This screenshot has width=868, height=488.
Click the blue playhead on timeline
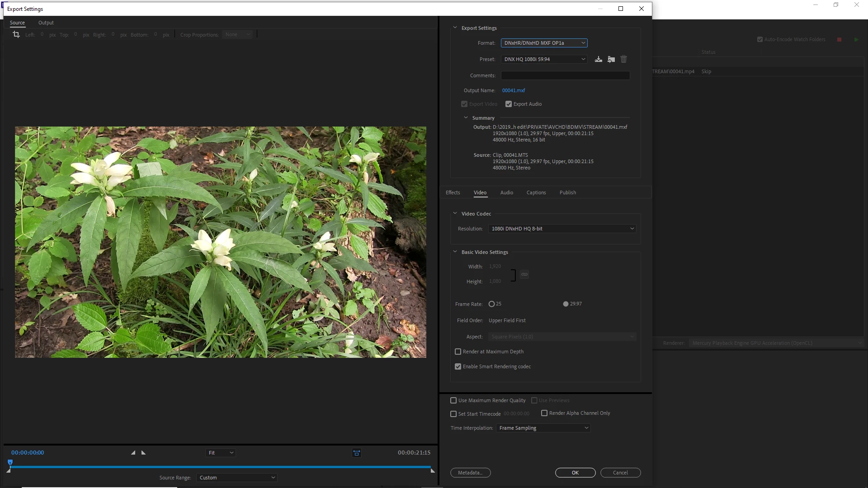[10, 462]
